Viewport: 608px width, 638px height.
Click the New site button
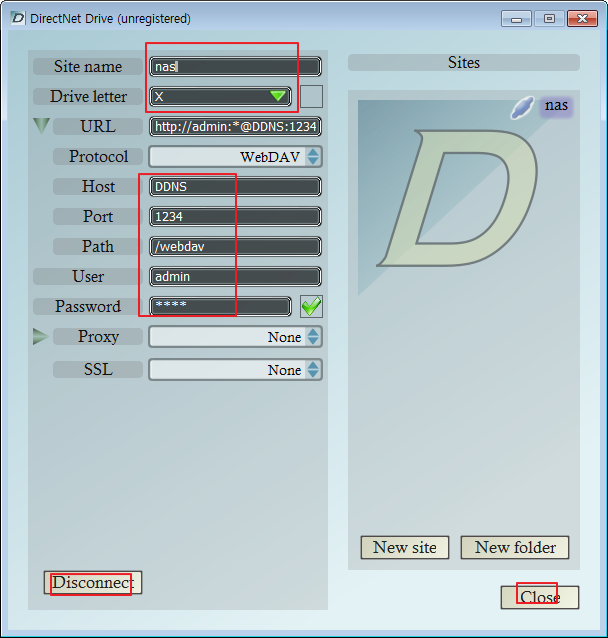405,547
